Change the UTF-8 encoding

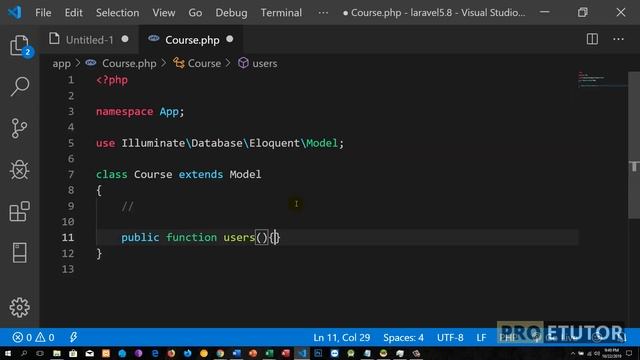pyautogui.click(x=450, y=338)
